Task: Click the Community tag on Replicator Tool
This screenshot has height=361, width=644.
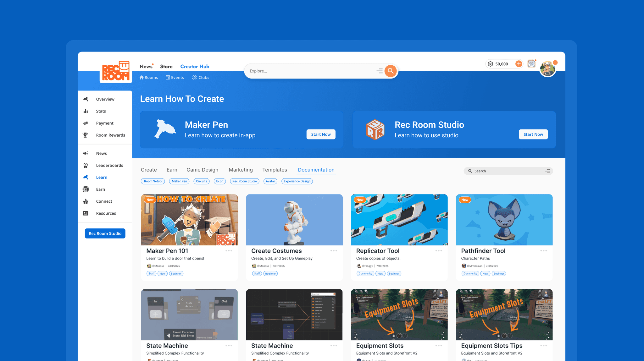Action: coord(365,274)
